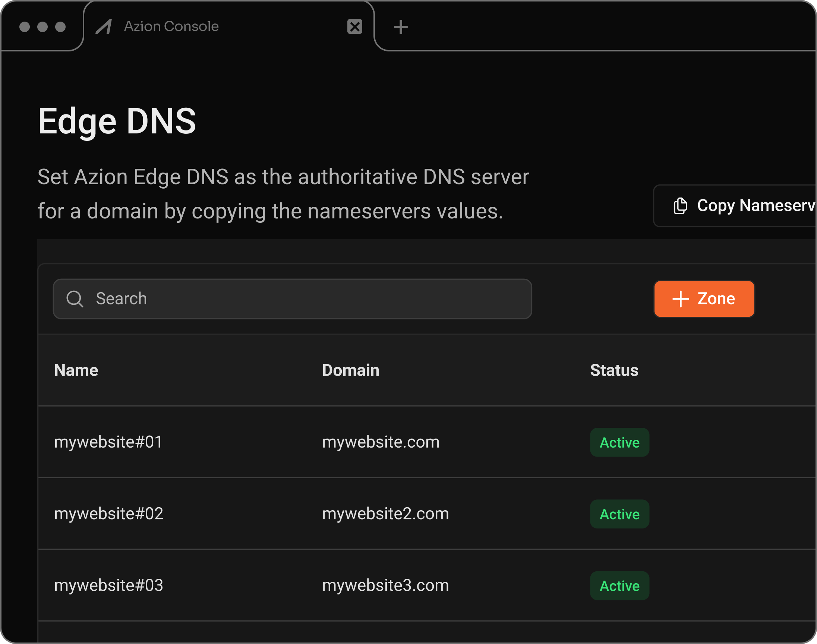The image size is (817, 644).
Task: Open the Name column sort options
Action: click(x=76, y=370)
